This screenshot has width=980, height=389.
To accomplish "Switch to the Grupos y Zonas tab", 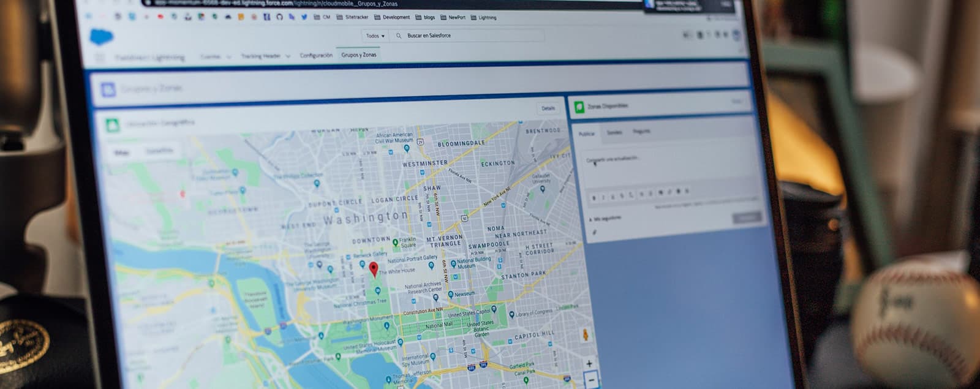I will (359, 55).
